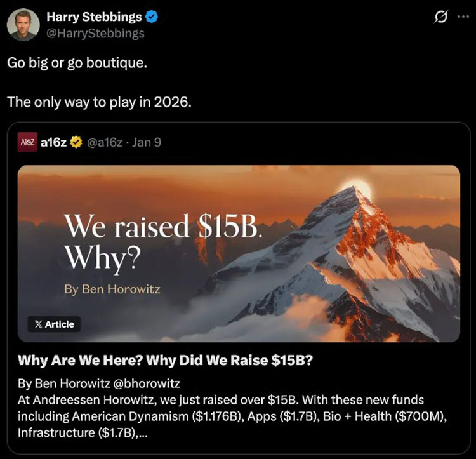Viewport: 476px width, 459px height.
Task: Open the Harry Stebbings display name
Action: 94,17
